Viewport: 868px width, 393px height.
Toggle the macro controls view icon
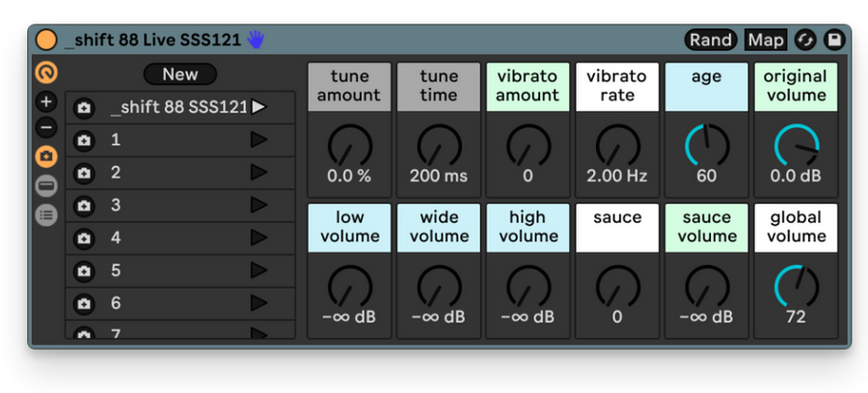(46, 72)
